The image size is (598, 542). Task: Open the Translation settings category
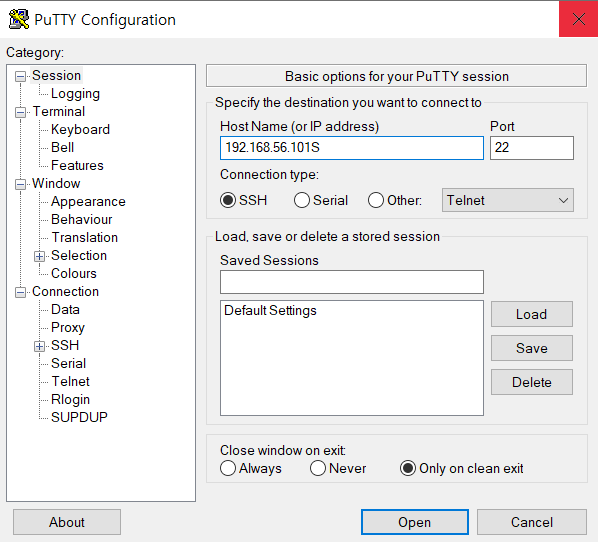pyautogui.click(x=84, y=237)
